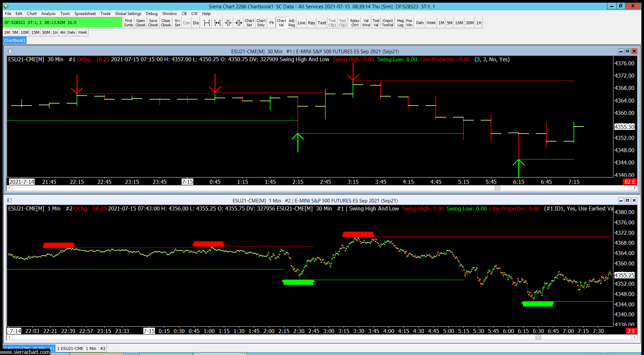
Task: Open the Analysis menu
Action: click(x=48, y=14)
